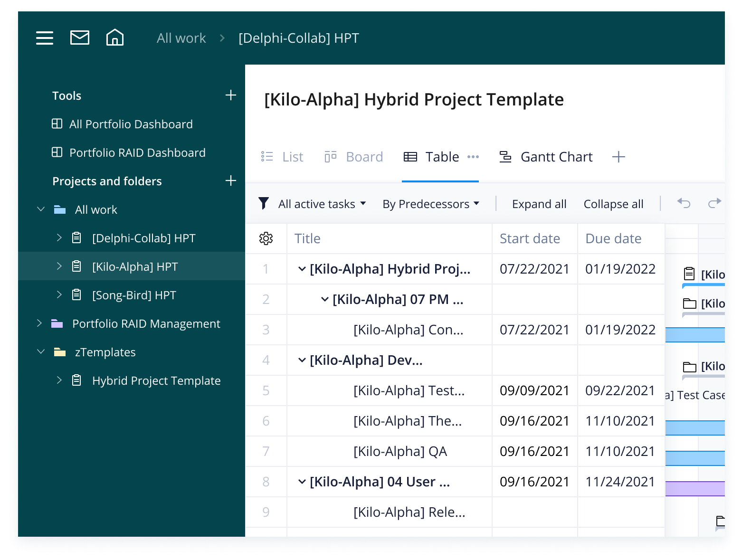
Task: Click [Delphi-Collab] HPT breadcrumb
Action: point(299,38)
